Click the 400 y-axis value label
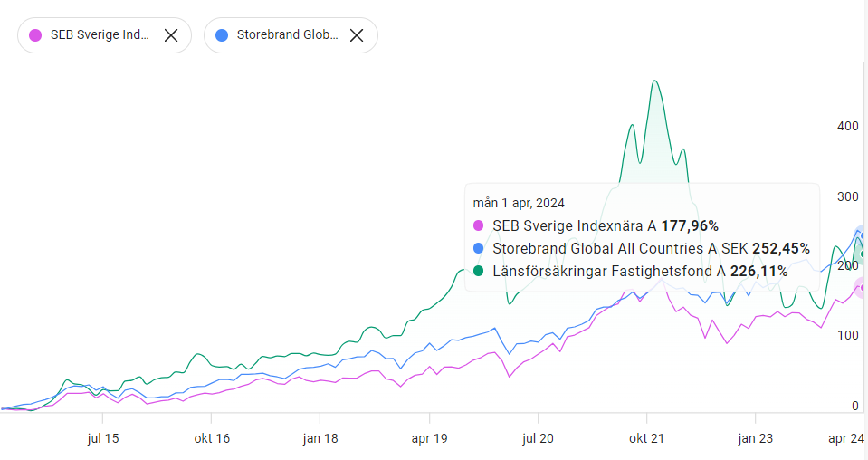 (x=848, y=126)
